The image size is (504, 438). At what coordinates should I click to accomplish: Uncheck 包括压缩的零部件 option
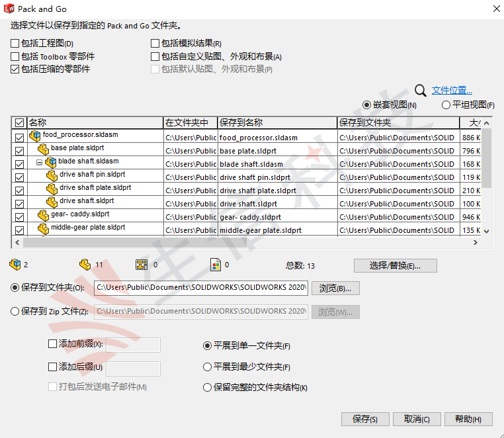click(x=15, y=69)
